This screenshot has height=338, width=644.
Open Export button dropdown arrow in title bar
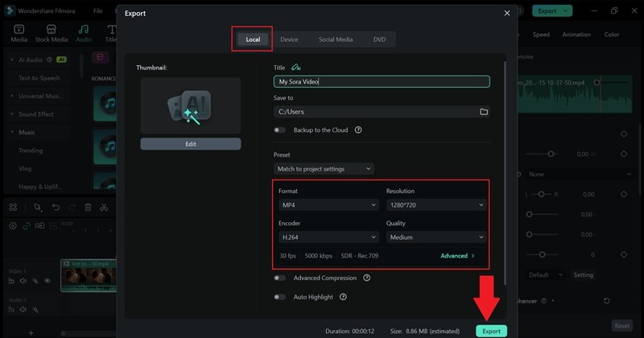[x=566, y=11]
